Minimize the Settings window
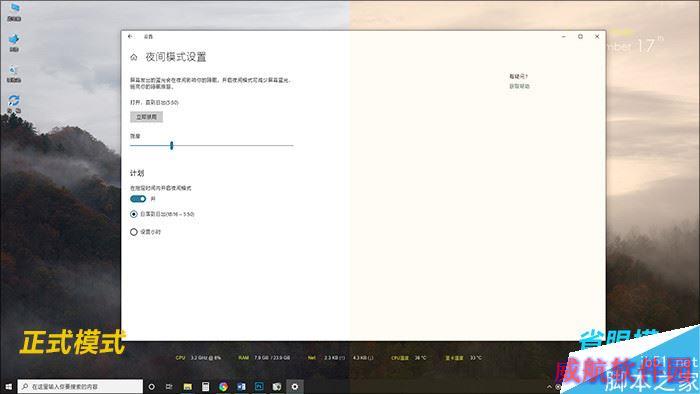The width and height of the screenshot is (700, 394). click(x=564, y=37)
